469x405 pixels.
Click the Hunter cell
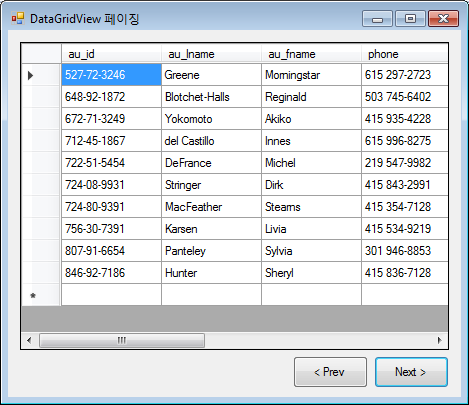tap(211, 273)
